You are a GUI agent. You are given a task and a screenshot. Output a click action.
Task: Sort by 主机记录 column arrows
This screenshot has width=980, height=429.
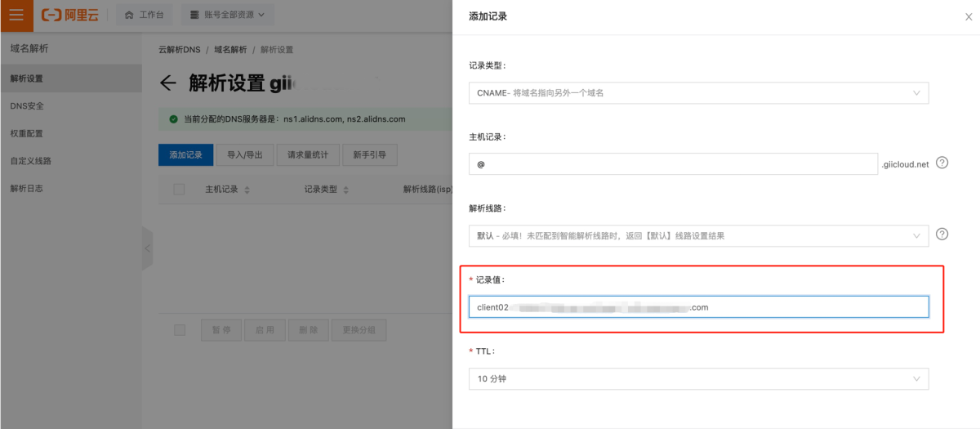click(x=247, y=190)
